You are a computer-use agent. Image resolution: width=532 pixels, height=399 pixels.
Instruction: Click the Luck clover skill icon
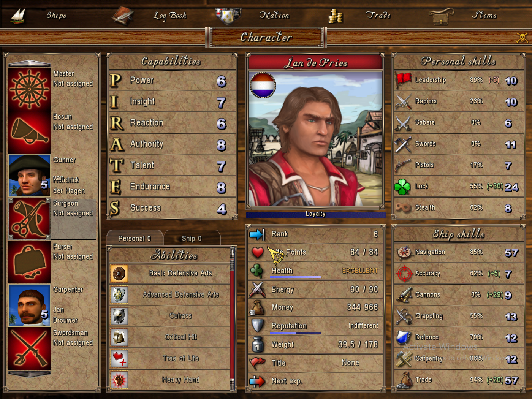click(x=402, y=187)
